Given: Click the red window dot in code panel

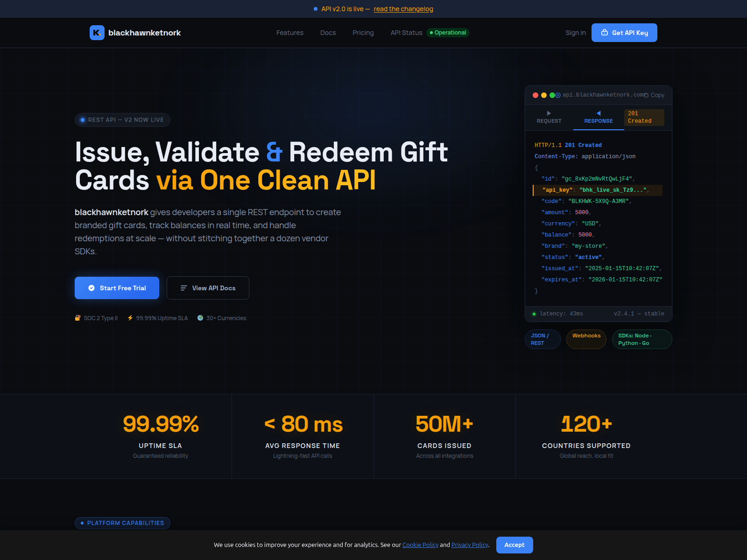Looking at the screenshot, I should tap(536, 95).
